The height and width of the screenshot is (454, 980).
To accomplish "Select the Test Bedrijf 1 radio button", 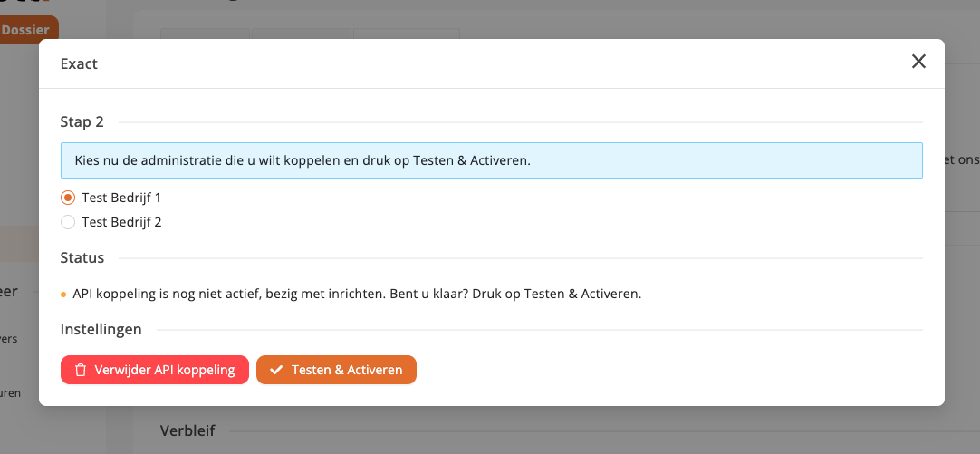I will pyautogui.click(x=68, y=198).
